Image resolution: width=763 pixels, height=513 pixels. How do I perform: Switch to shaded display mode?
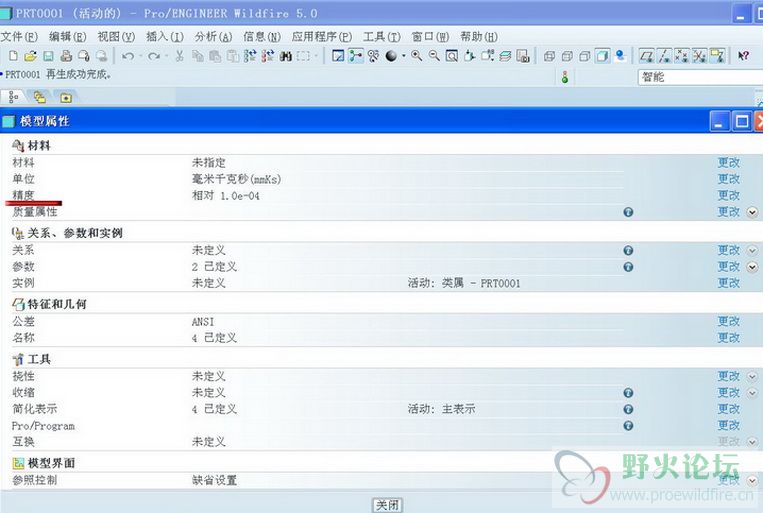(602, 56)
